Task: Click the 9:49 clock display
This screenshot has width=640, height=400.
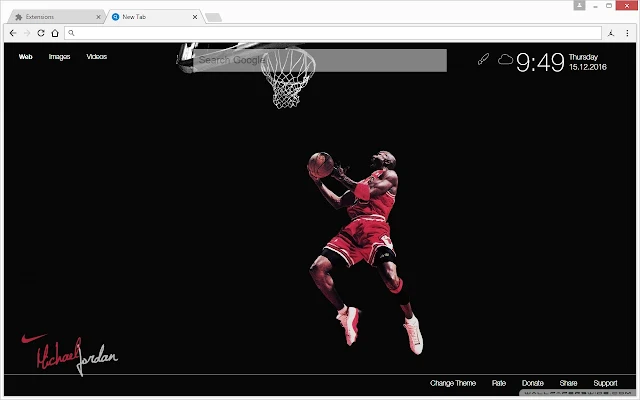Action: click(x=540, y=62)
